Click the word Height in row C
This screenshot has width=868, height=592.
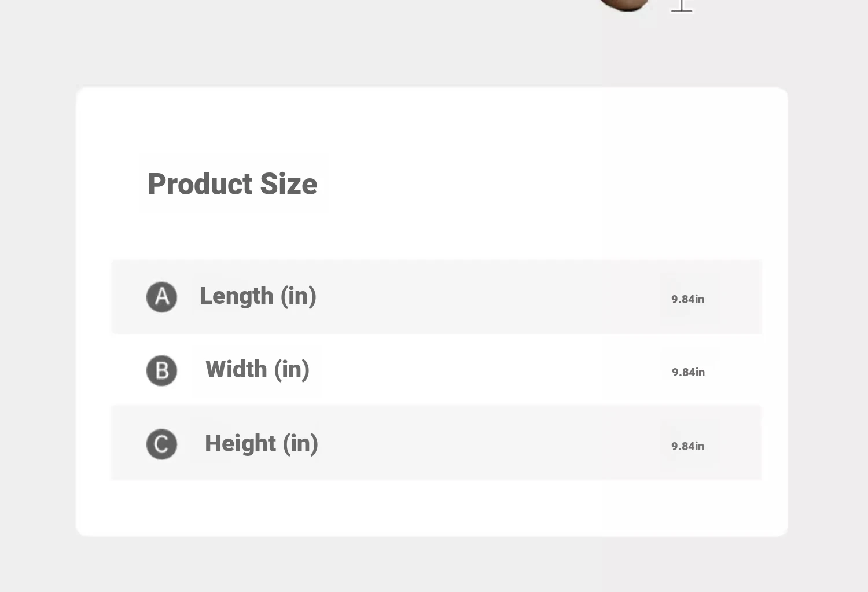(240, 444)
